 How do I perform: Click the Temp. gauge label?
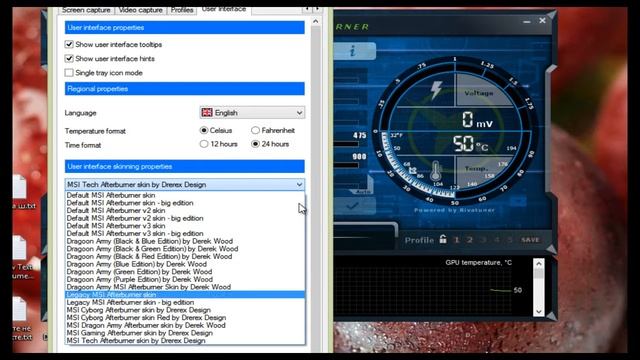(476, 168)
